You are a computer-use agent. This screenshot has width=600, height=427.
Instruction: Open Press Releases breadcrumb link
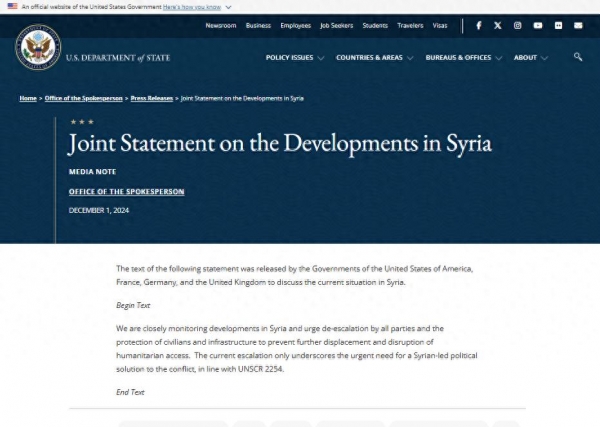coord(151,99)
